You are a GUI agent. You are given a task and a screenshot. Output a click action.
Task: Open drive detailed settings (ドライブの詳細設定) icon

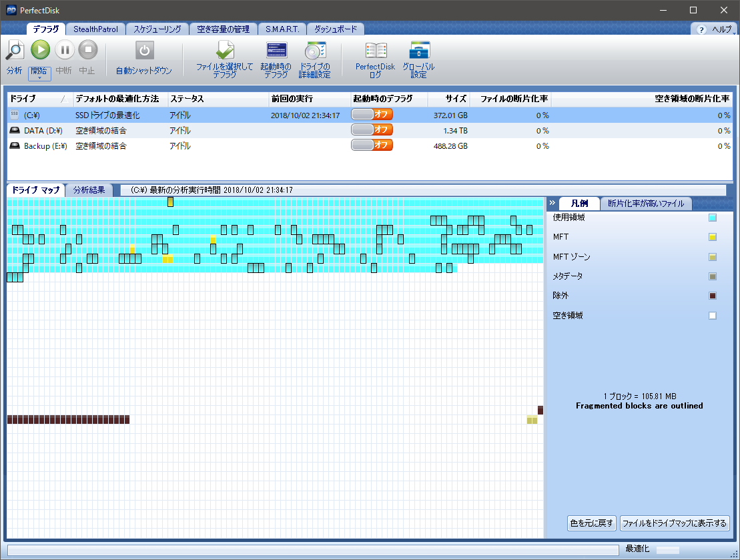(315, 50)
